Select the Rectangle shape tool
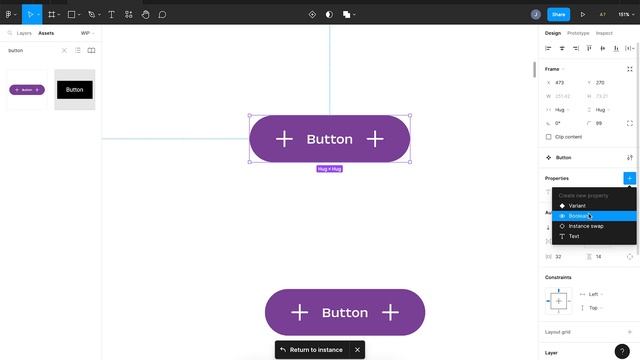 [x=71, y=14]
